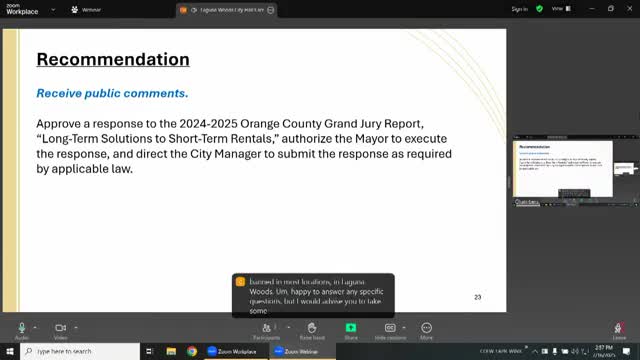Screen dimensions: 640x360
Task: Open the Windows Start menu
Action: [9, 351]
